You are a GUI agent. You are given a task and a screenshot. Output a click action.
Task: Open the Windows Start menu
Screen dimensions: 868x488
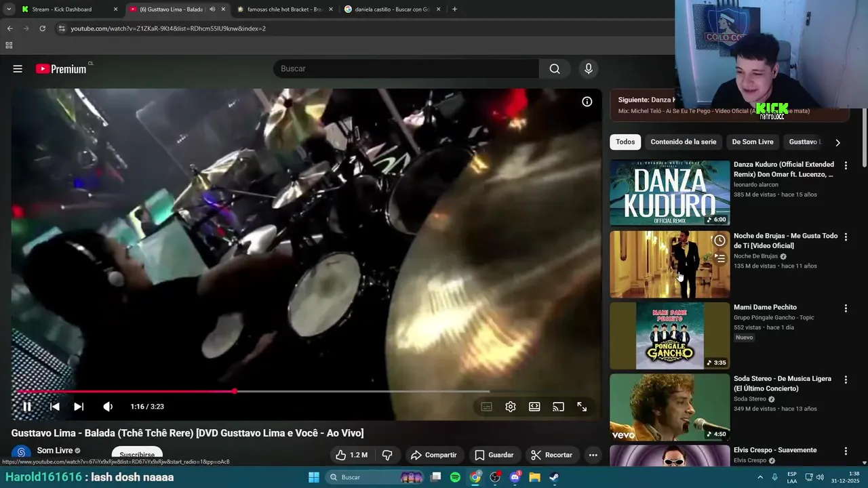coord(314,477)
